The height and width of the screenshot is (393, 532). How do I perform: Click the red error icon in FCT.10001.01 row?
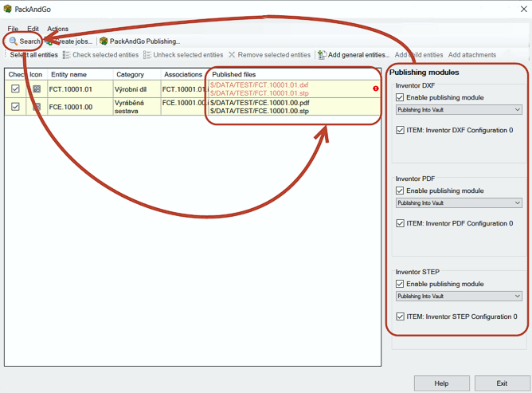pyautogui.click(x=376, y=88)
